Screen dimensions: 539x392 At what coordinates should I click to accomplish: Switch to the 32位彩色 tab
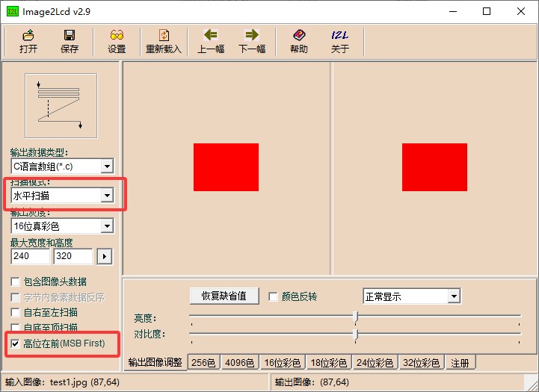pyautogui.click(x=422, y=363)
